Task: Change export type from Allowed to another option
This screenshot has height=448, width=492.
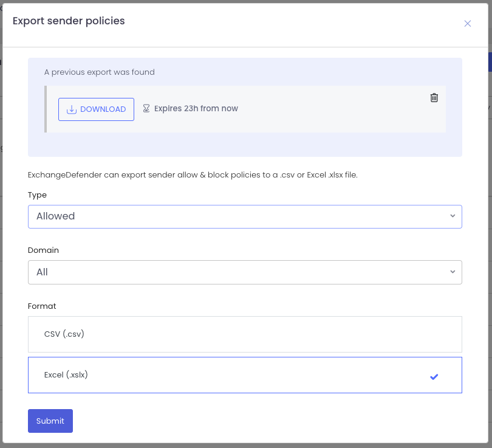Action: click(x=245, y=216)
